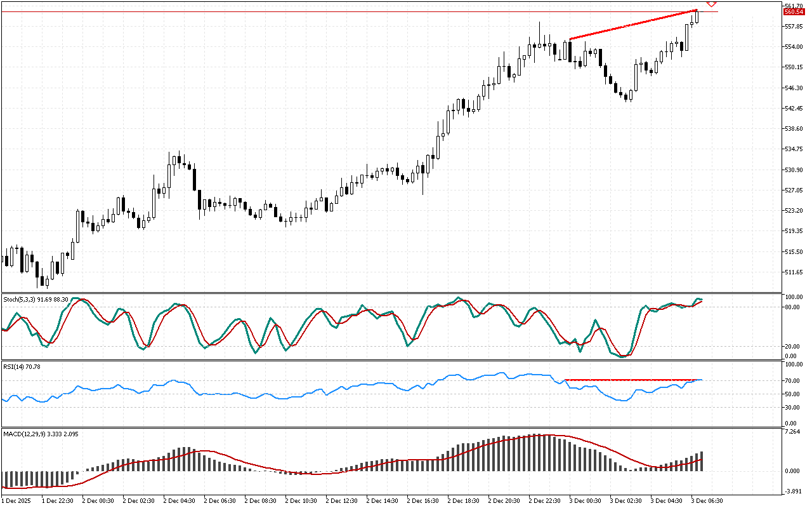812x508 pixels.
Task: Click the 0.000 level label in the MACD pane
Action: click(790, 471)
